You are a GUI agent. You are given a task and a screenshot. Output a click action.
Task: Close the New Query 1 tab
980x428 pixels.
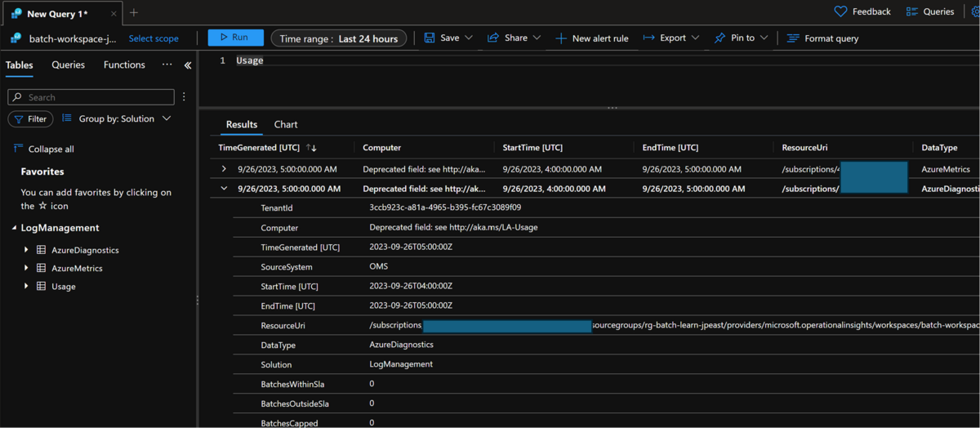click(x=113, y=14)
